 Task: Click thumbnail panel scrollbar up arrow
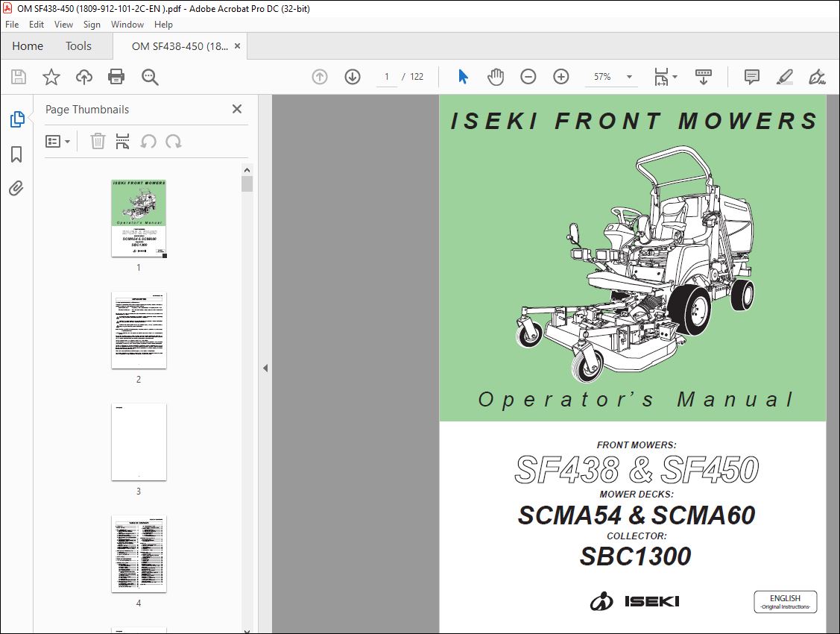click(x=247, y=170)
